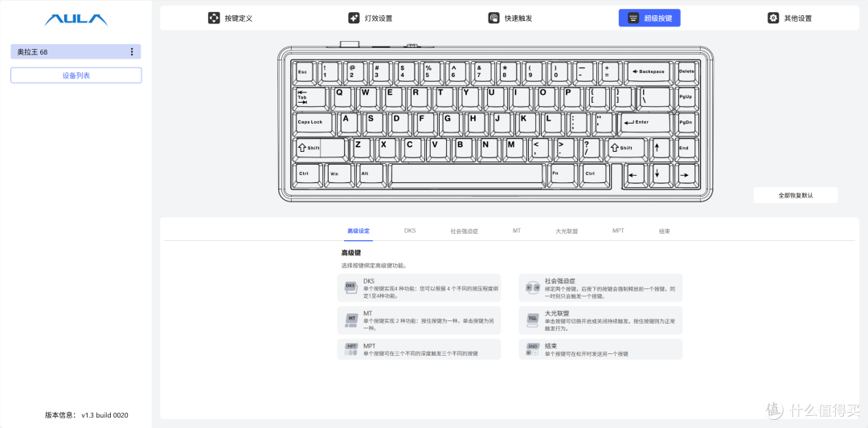Click the AULA logo
This screenshot has width=868, height=428.
(76, 20)
